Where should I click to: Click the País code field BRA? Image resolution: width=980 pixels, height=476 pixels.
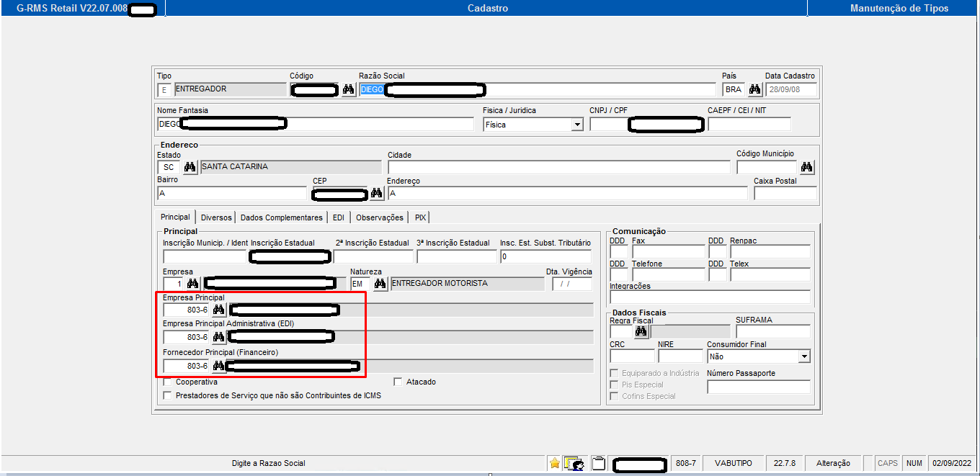[734, 90]
